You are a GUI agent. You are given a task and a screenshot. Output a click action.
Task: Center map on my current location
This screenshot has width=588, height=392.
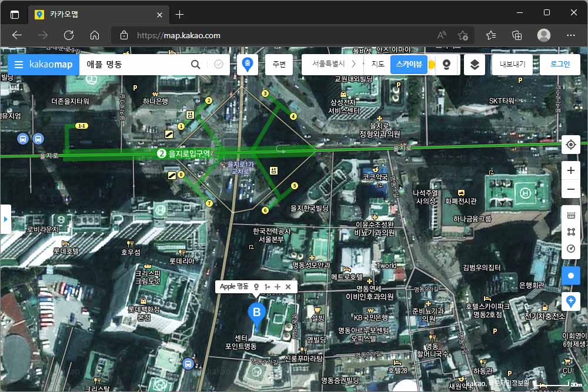coord(571,145)
